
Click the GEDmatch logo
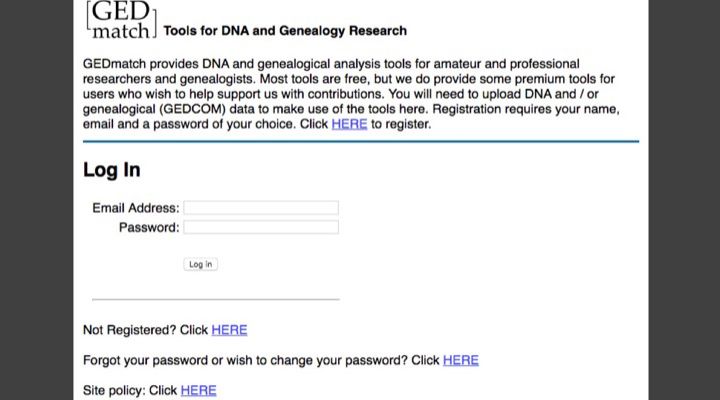pos(120,20)
